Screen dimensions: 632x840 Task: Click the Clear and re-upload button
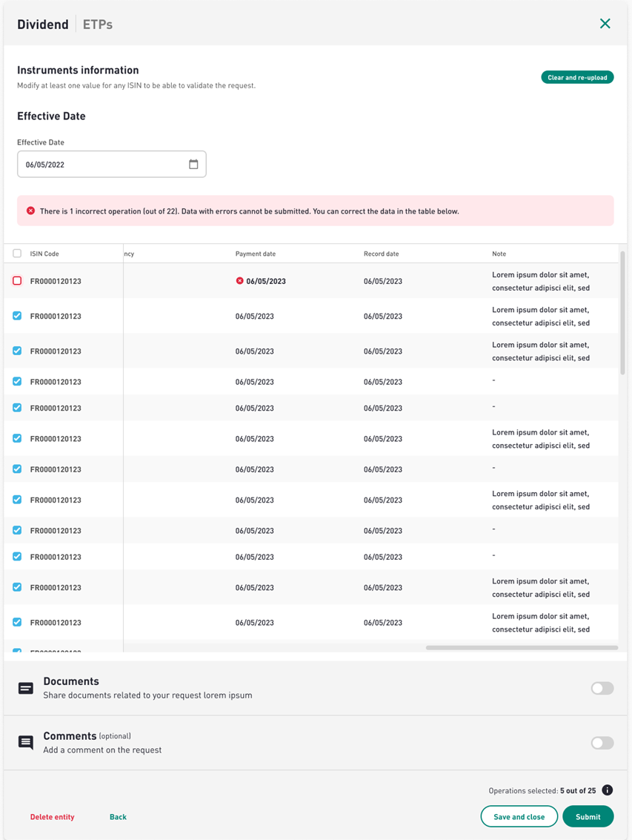[x=577, y=77]
